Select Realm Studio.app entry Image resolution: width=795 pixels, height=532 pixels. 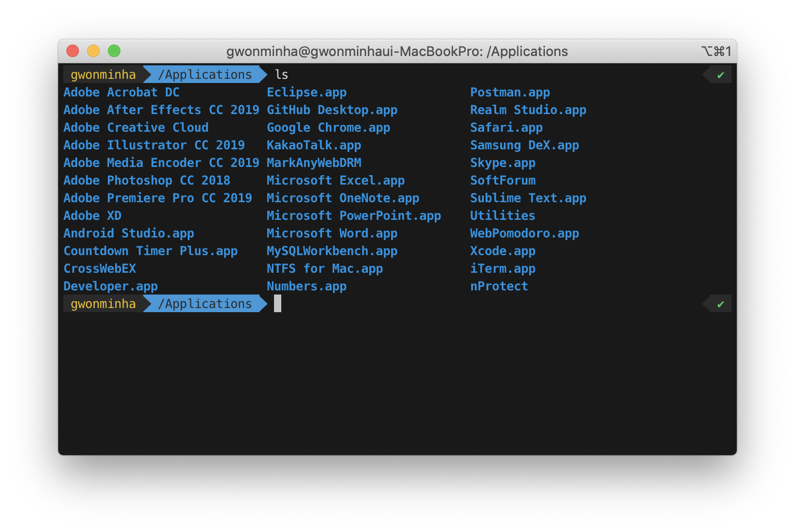click(x=528, y=110)
